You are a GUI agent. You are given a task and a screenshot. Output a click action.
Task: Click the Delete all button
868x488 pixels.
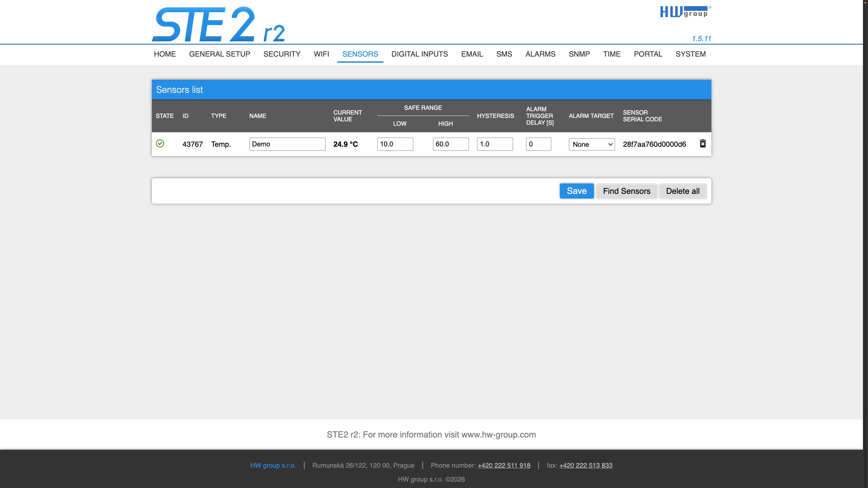(683, 191)
